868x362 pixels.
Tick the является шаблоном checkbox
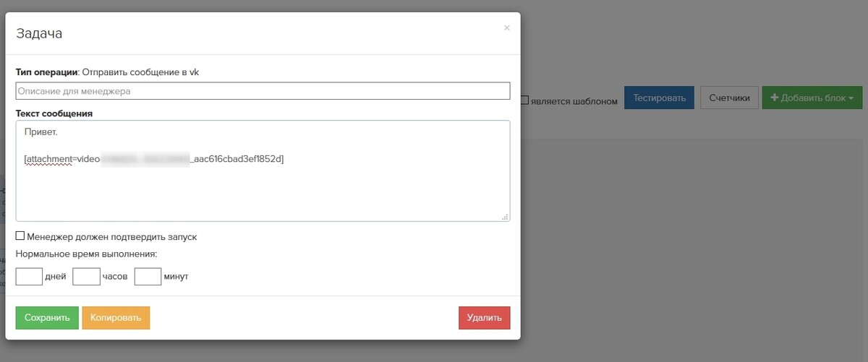[x=524, y=100]
